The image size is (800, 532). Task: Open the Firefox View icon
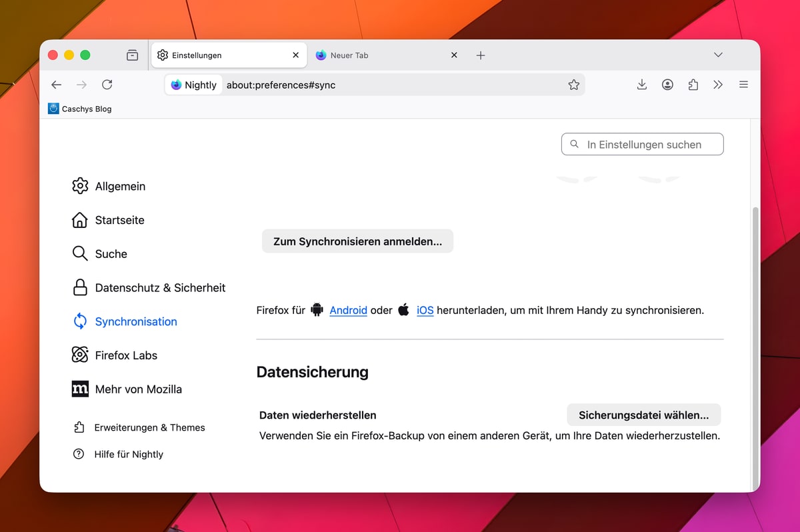pyautogui.click(x=133, y=55)
